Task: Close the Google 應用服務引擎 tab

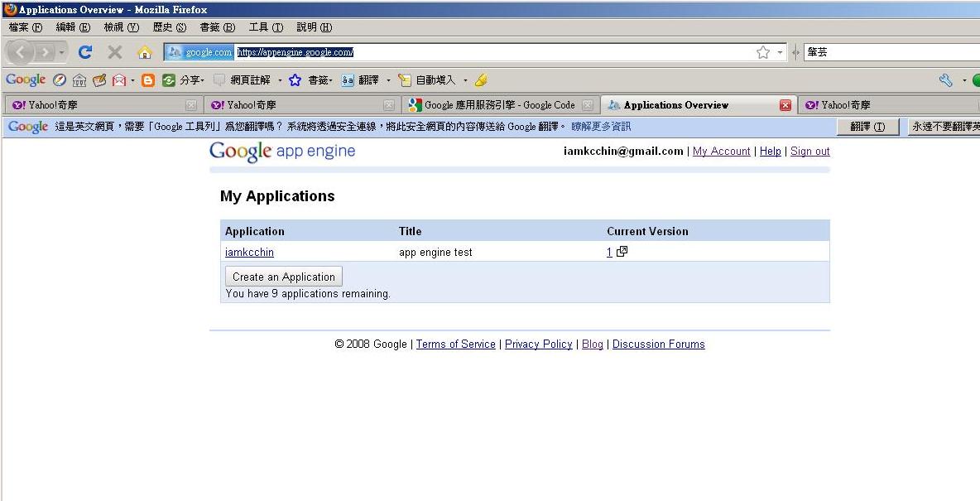Action: (587, 105)
